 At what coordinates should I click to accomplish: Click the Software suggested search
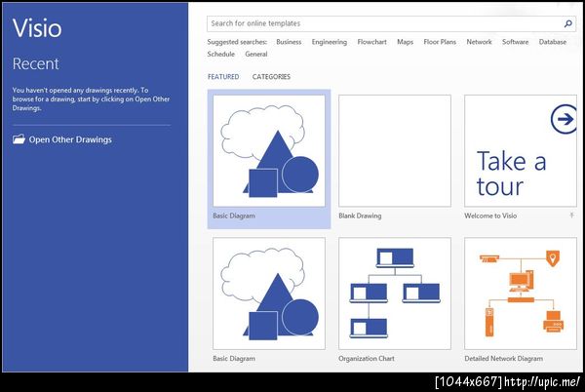point(515,42)
